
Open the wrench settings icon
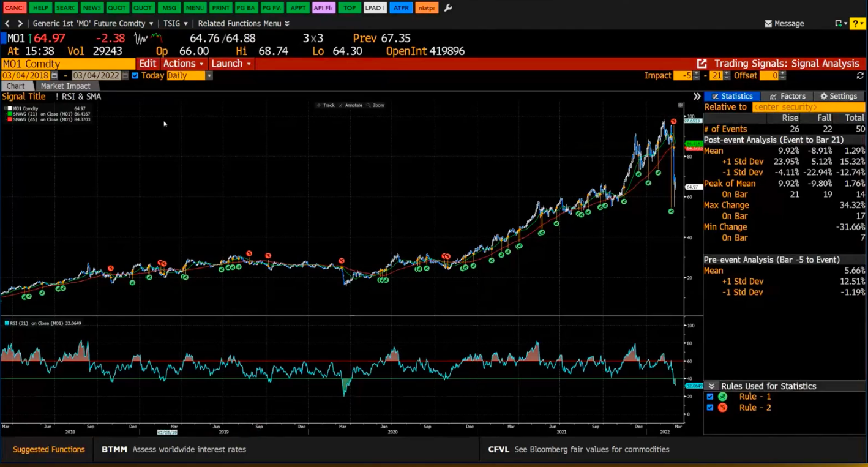coord(448,7)
